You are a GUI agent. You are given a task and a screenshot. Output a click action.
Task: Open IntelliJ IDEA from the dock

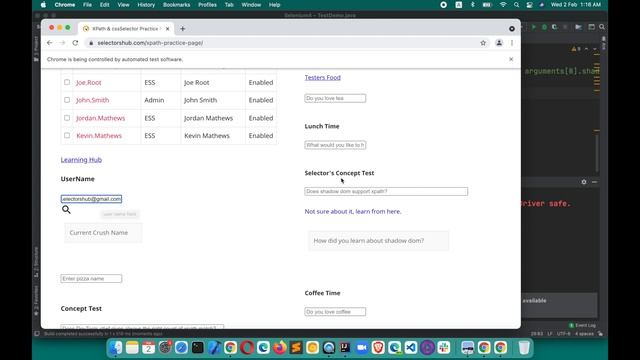[345, 347]
